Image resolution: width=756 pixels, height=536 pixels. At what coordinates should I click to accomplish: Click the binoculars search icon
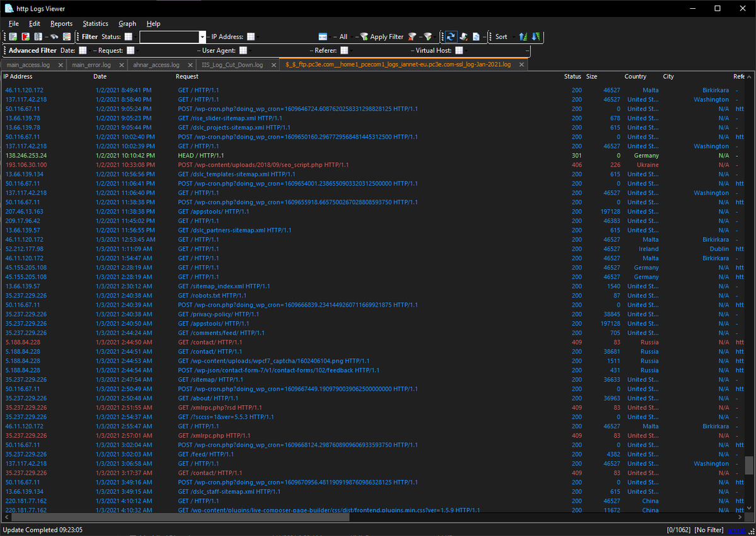point(55,37)
